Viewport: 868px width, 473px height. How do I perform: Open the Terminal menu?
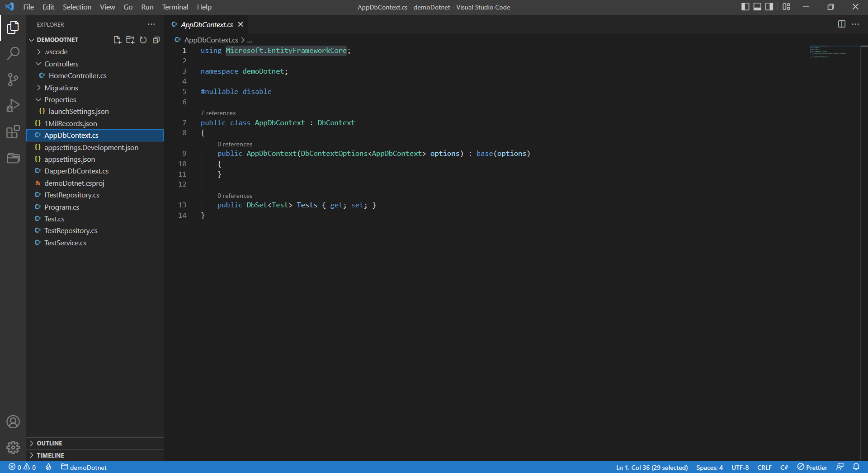[x=175, y=7]
